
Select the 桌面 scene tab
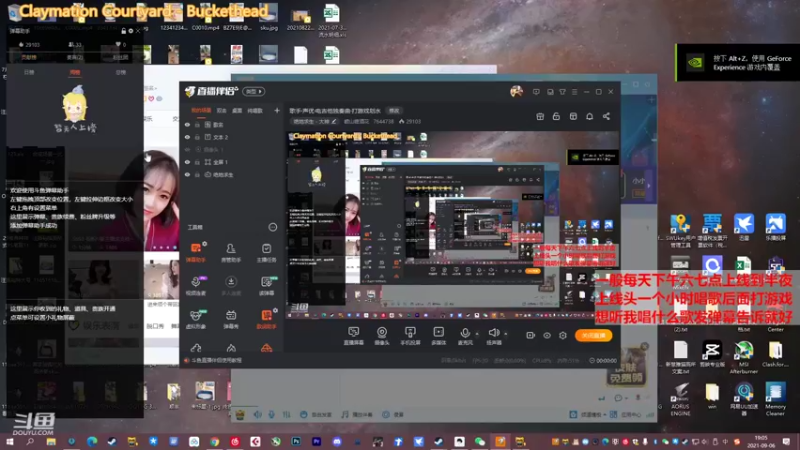[237, 111]
